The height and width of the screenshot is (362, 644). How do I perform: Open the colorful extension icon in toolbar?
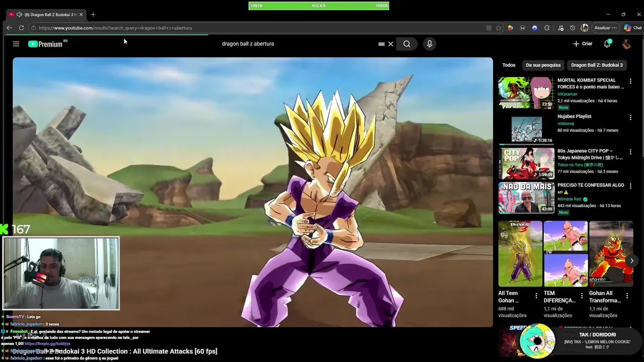[510, 28]
